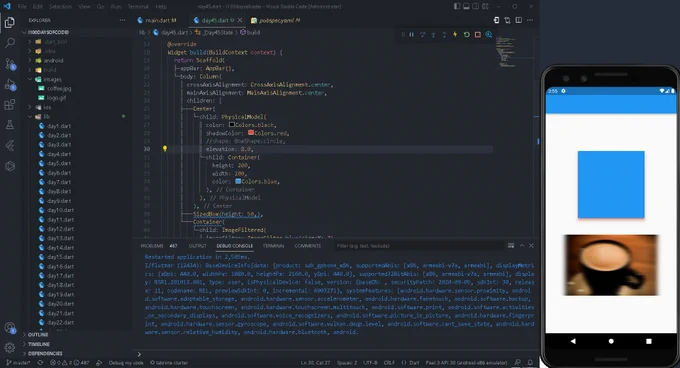The width and height of the screenshot is (680, 368).
Task: Switch to OUTPUT panel tab
Action: [x=197, y=246]
